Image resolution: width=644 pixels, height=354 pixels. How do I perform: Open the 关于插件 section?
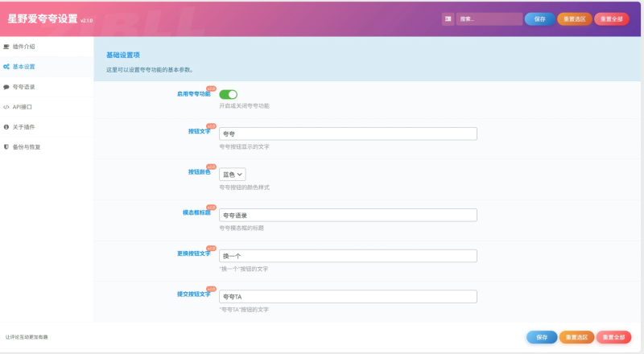(x=47, y=127)
